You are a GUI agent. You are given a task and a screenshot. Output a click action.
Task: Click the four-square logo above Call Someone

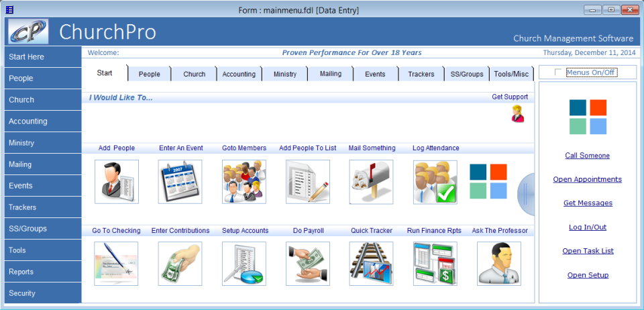(x=588, y=117)
